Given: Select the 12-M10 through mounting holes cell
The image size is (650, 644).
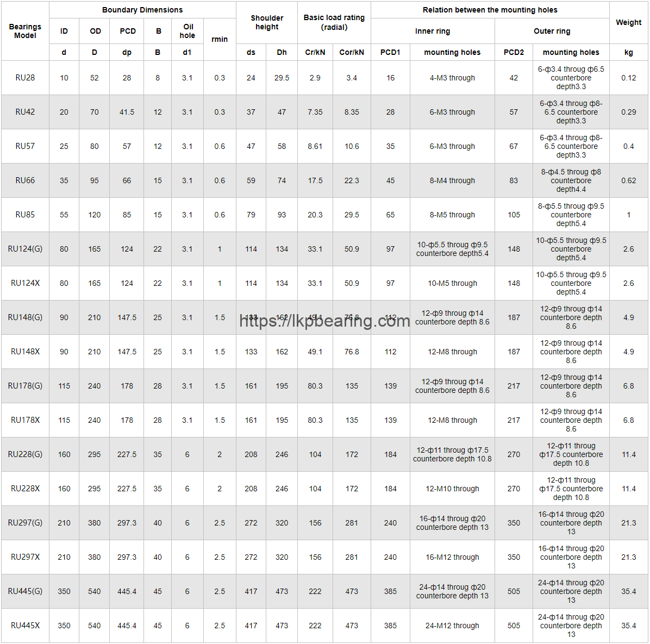Looking at the screenshot, I should [452, 489].
